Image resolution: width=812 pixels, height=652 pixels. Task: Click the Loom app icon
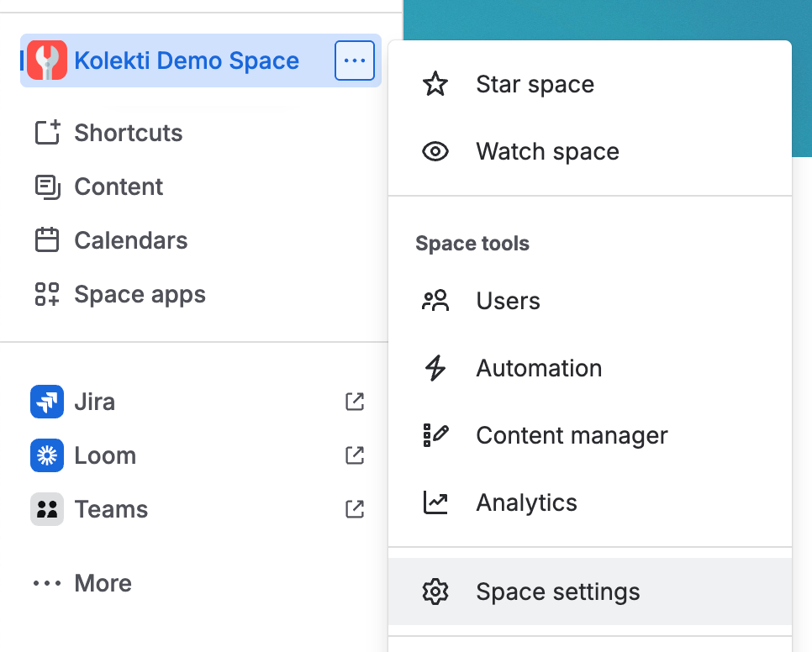click(x=47, y=455)
